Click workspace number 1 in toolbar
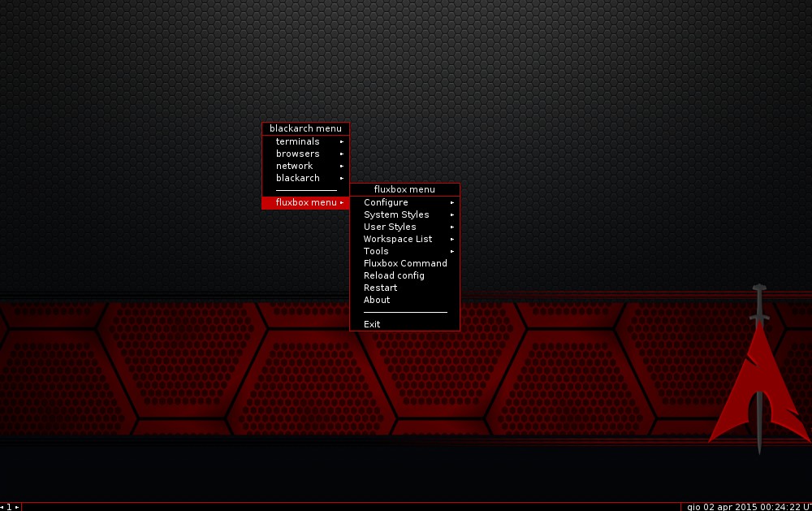This screenshot has width=812, height=511. pos(9,507)
